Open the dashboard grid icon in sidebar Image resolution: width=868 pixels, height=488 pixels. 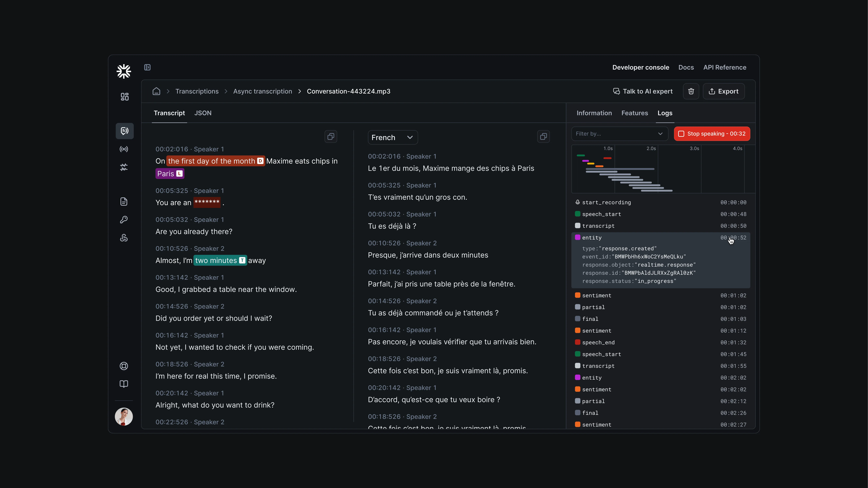124,97
